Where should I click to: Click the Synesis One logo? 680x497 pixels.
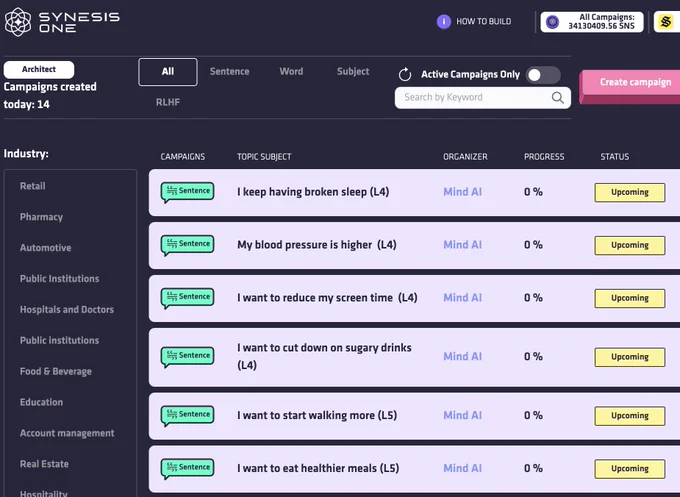coord(62,22)
